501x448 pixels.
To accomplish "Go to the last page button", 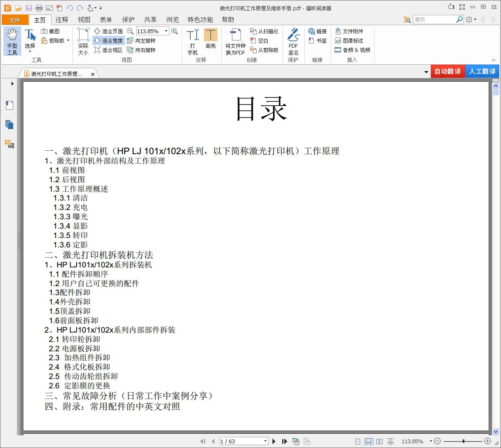I will pos(284,442).
